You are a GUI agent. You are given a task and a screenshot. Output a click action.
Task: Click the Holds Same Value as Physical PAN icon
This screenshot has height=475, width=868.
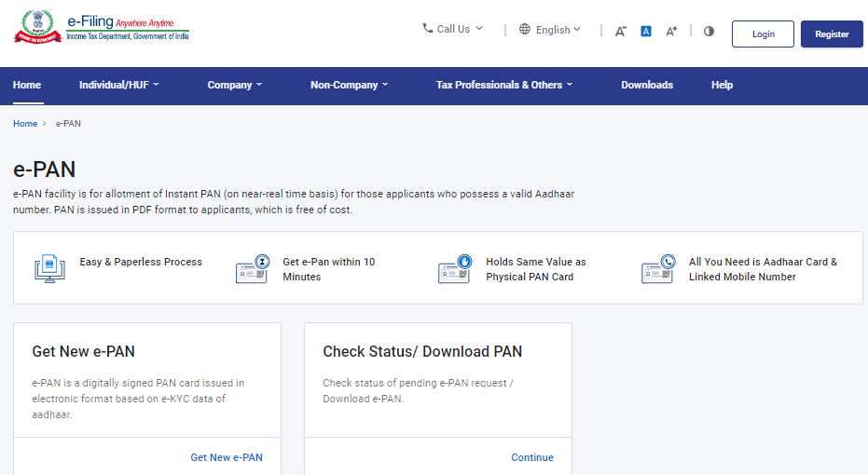pos(455,269)
